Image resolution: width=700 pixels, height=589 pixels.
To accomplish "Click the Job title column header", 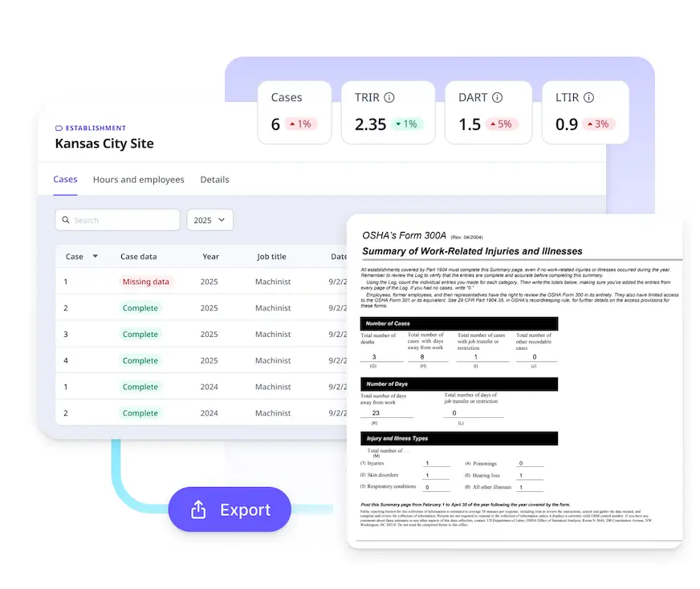I will click(271, 257).
